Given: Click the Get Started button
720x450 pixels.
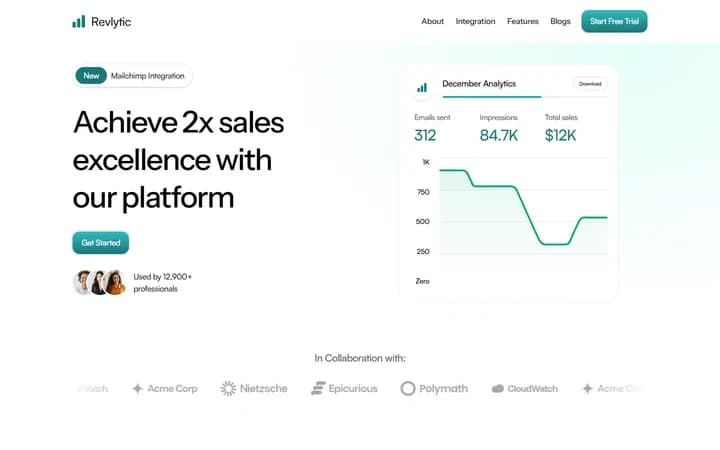Looking at the screenshot, I should 101,242.
